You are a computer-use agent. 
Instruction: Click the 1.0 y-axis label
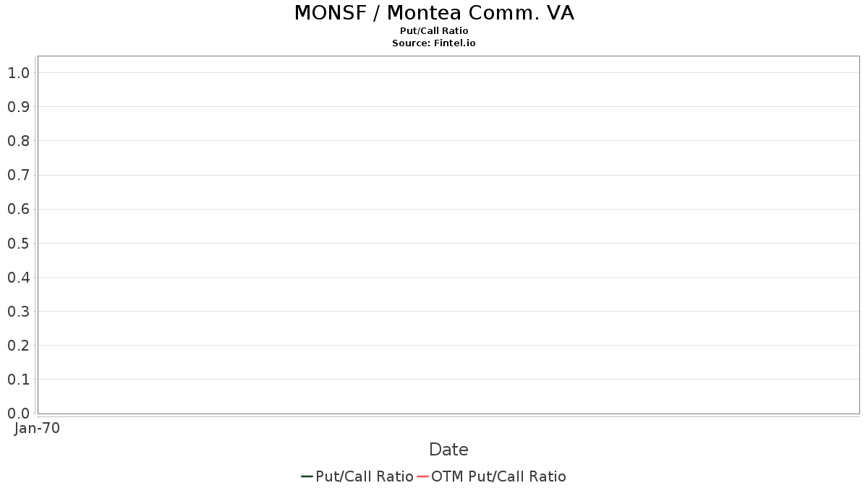[x=18, y=73]
